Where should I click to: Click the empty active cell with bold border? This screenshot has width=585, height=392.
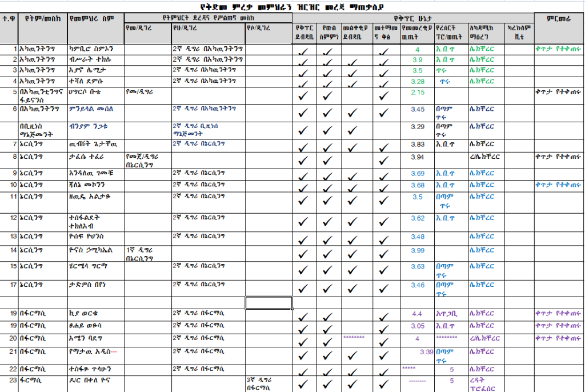pyautogui.click(x=269, y=303)
